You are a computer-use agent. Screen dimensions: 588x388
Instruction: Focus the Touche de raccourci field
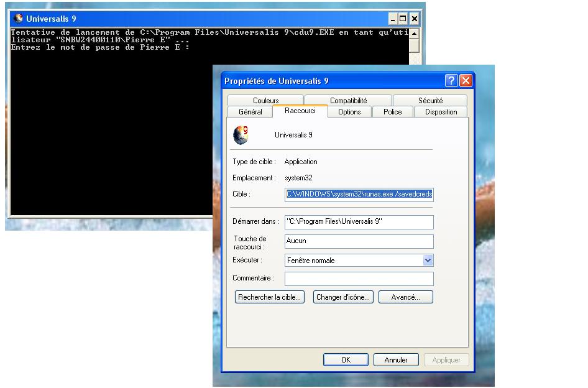point(359,241)
